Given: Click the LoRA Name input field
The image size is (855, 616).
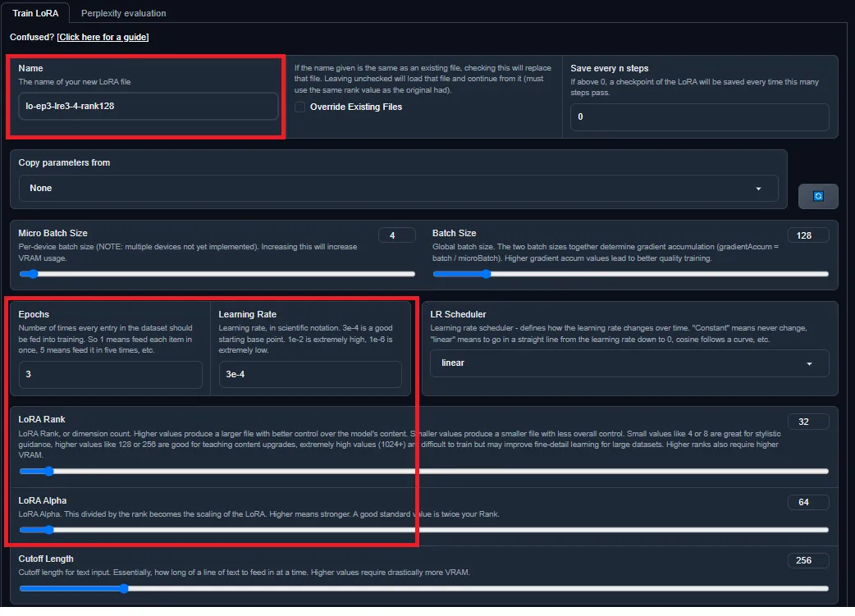Looking at the screenshot, I should pos(149,106).
